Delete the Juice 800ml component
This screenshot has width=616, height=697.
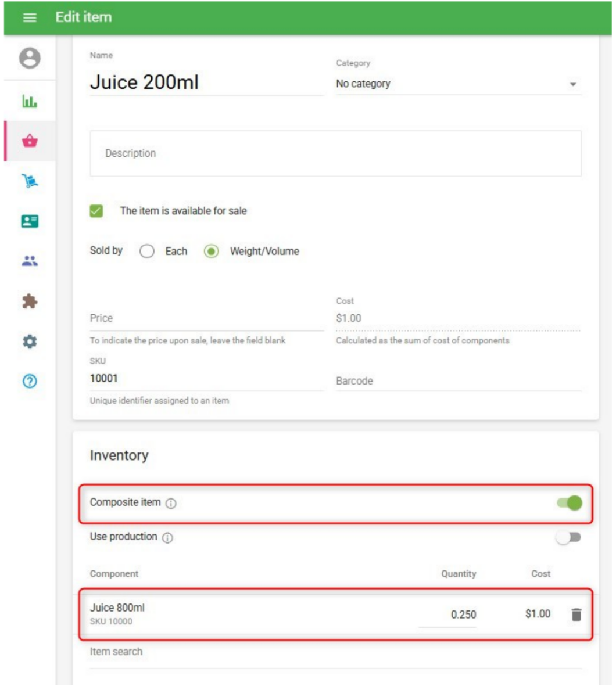[x=576, y=615]
